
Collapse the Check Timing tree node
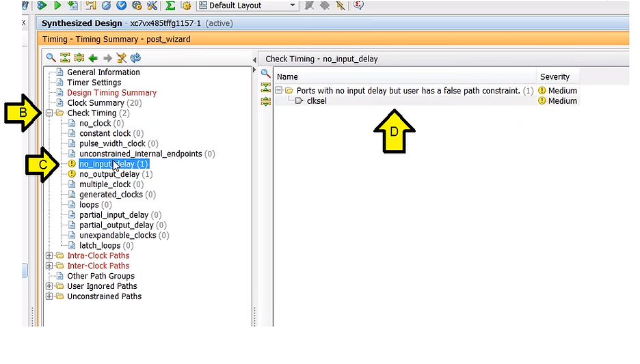(49, 113)
